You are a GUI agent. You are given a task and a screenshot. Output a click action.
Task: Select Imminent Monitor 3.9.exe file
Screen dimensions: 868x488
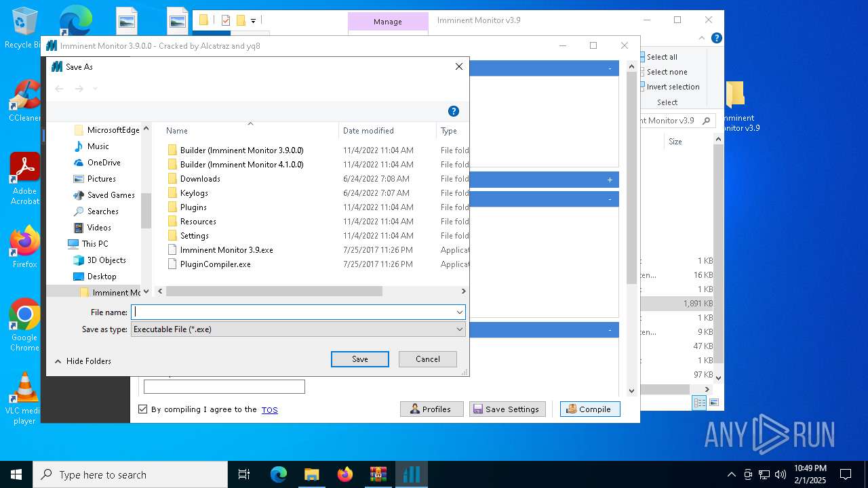click(x=226, y=250)
